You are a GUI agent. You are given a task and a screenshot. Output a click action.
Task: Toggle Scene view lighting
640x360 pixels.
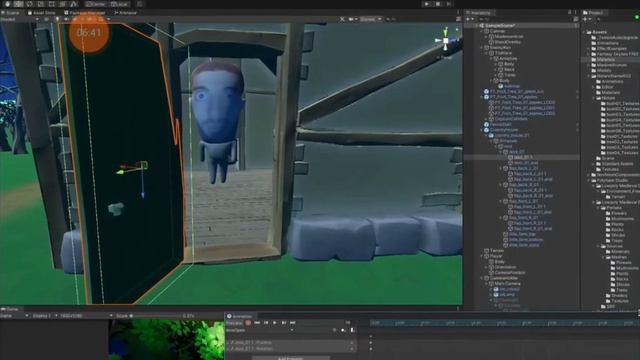[57, 19]
